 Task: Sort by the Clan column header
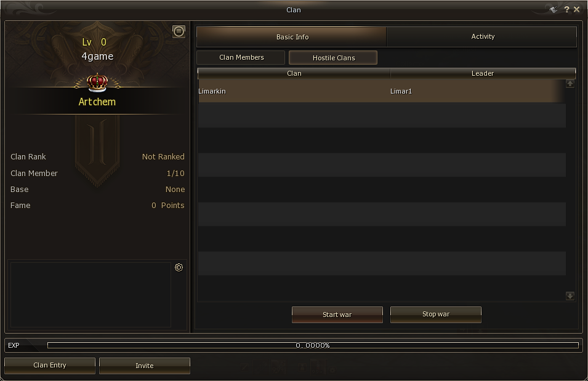294,73
